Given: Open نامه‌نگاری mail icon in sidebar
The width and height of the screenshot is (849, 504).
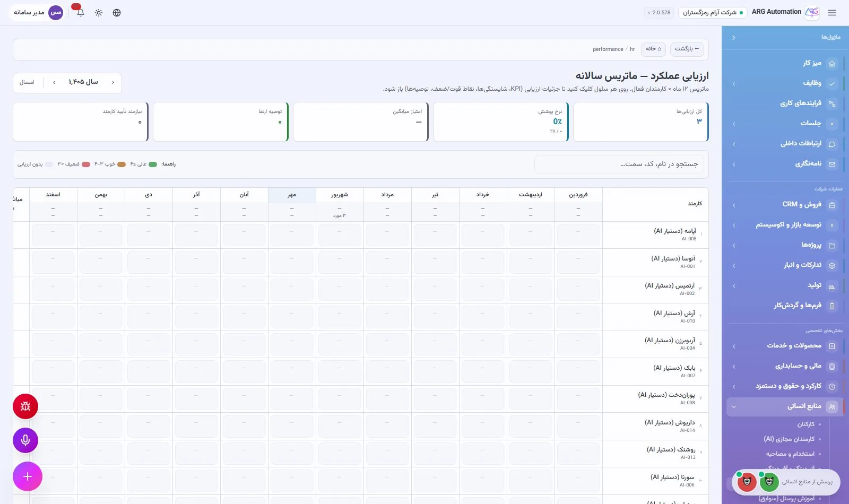Looking at the screenshot, I should click(832, 164).
